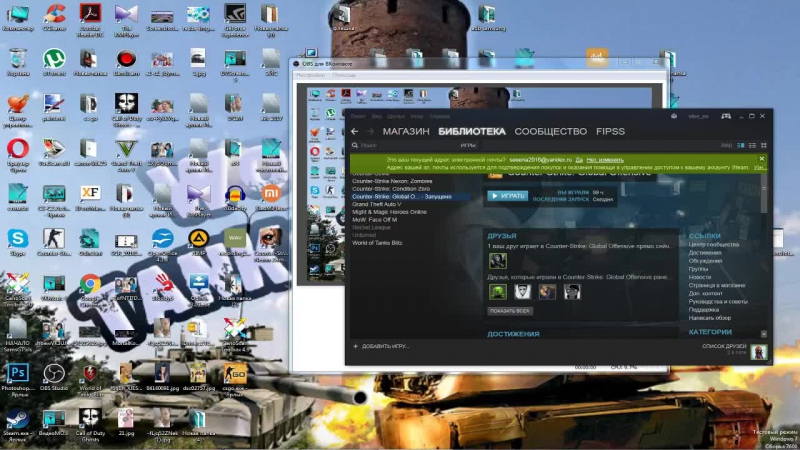Click the 'Нет, изменить' email link
The width and height of the screenshot is (800, 450).
(x=605, y=160)
